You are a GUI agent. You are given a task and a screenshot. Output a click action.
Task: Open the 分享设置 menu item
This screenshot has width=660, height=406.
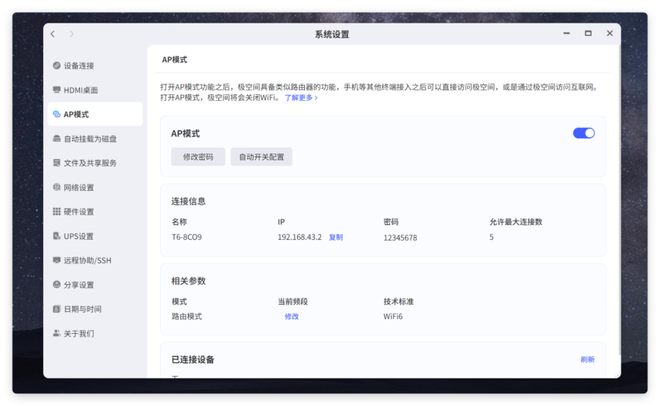78,285
